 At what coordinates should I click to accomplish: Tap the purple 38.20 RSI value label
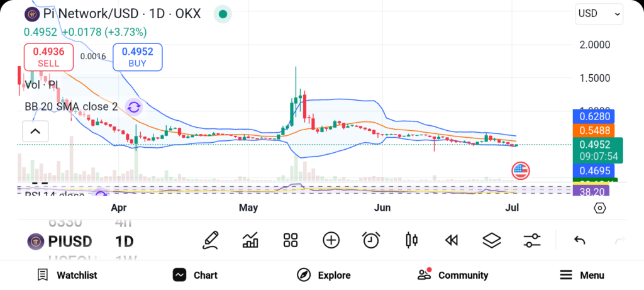pos(591,191)
